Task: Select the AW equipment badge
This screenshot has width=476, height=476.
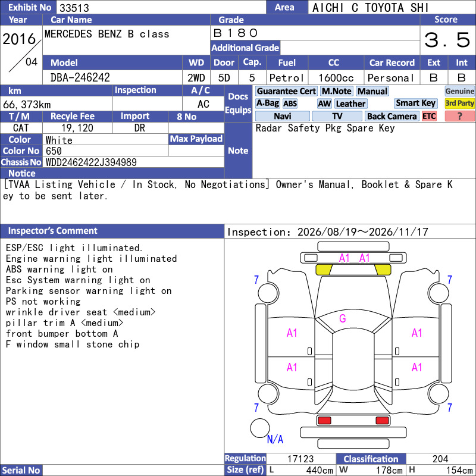Action: (324, 104)
